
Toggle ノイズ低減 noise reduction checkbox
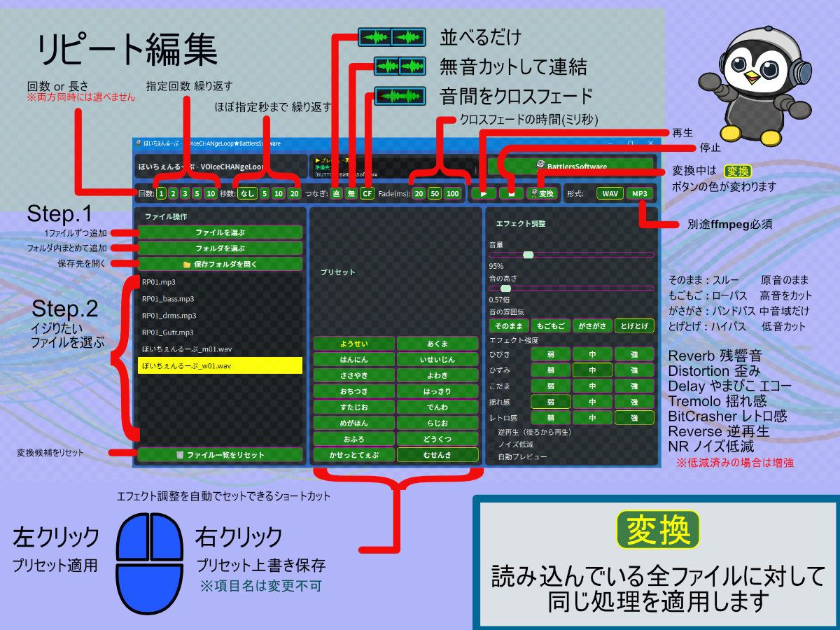pyautogui.click(x=493, y=444)
